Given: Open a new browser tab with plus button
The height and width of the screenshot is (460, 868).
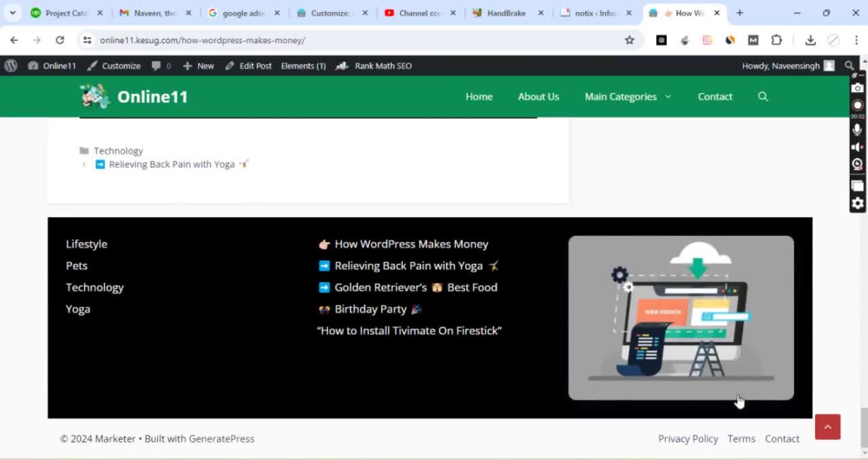Looking at the screenshot, I should tap(740, 13).
